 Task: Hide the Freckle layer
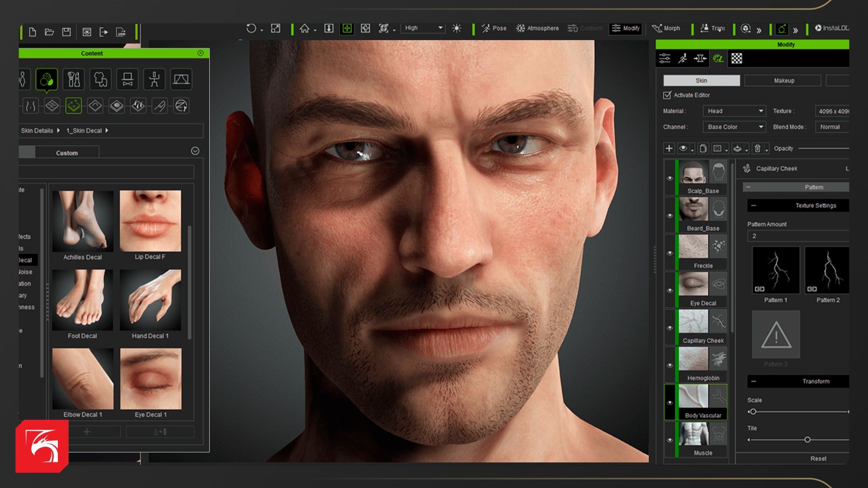click(x=670, y=253)
